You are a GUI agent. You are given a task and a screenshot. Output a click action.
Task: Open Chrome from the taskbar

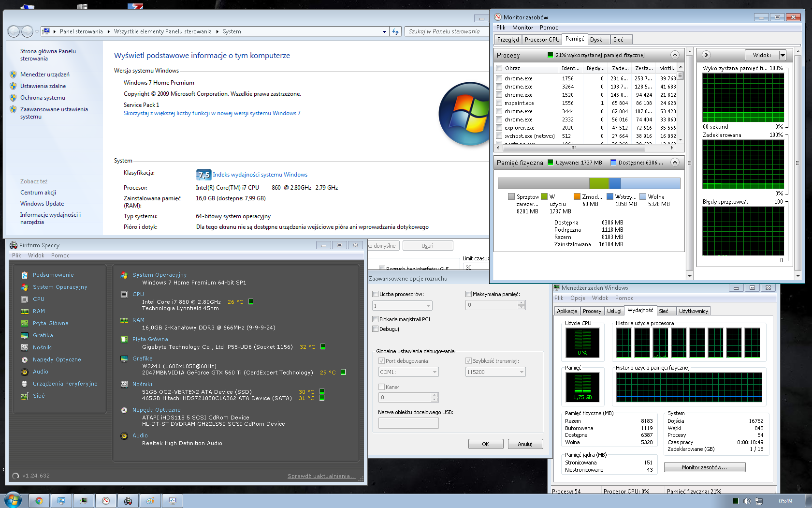[39, 500]
